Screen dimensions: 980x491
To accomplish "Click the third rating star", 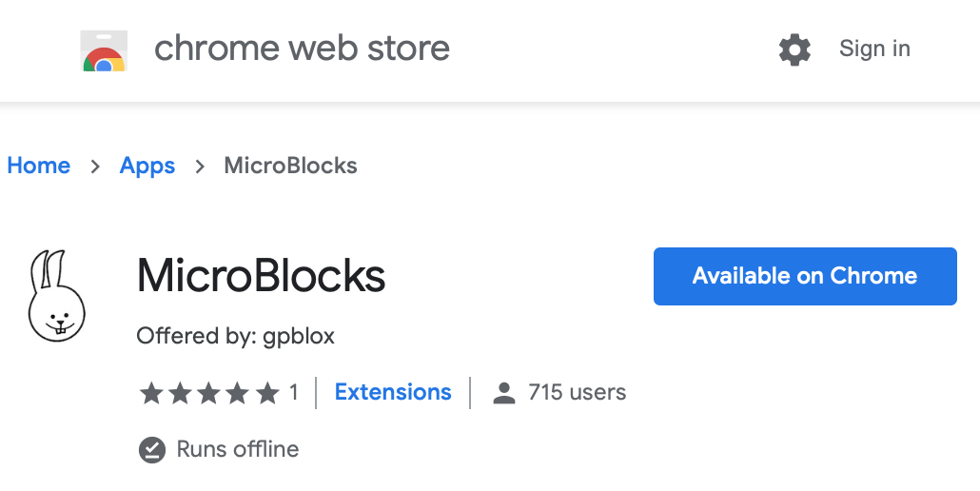I will point(208,394).
